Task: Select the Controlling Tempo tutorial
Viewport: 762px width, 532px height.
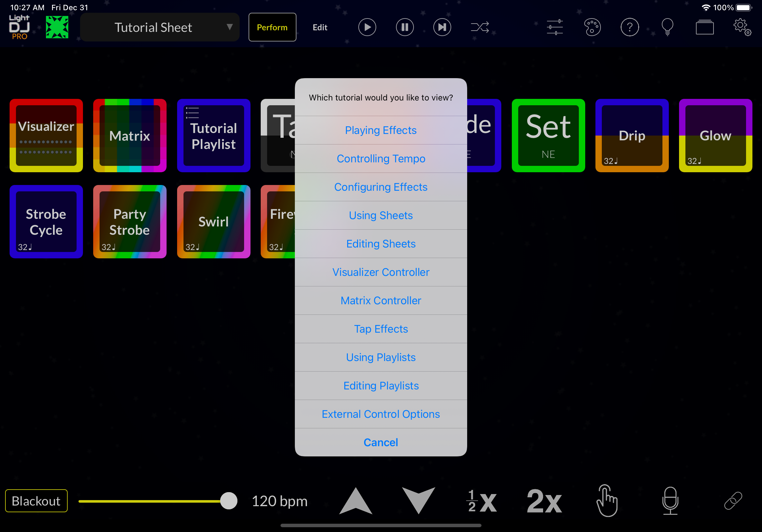Action: 381,159
